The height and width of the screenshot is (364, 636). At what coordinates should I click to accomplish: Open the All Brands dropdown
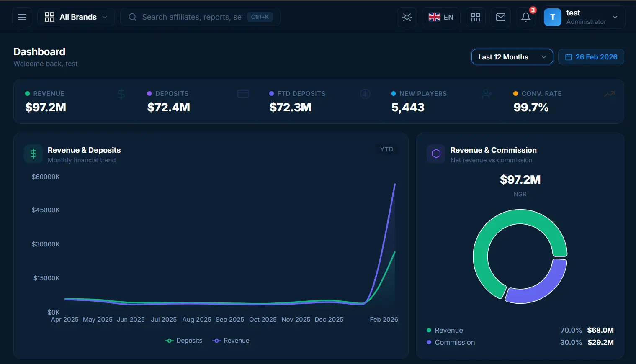(x=76, y=17)
